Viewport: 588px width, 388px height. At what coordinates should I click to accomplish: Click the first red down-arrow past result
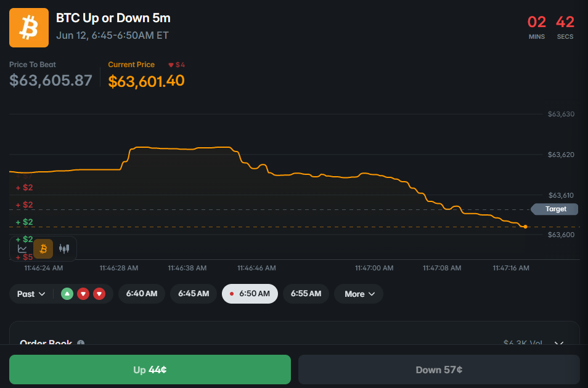pyautogui.click(x=83, y=294)
